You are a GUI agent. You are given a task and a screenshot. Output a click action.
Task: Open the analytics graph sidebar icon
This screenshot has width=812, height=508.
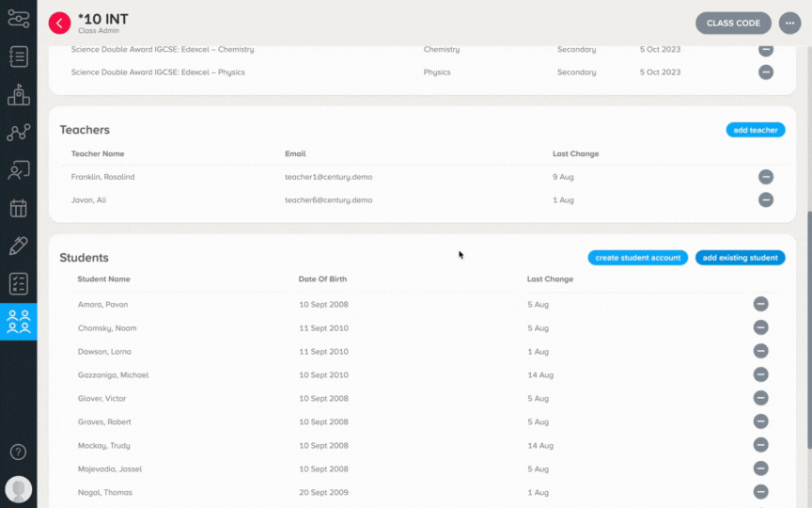tap(19, 133)
